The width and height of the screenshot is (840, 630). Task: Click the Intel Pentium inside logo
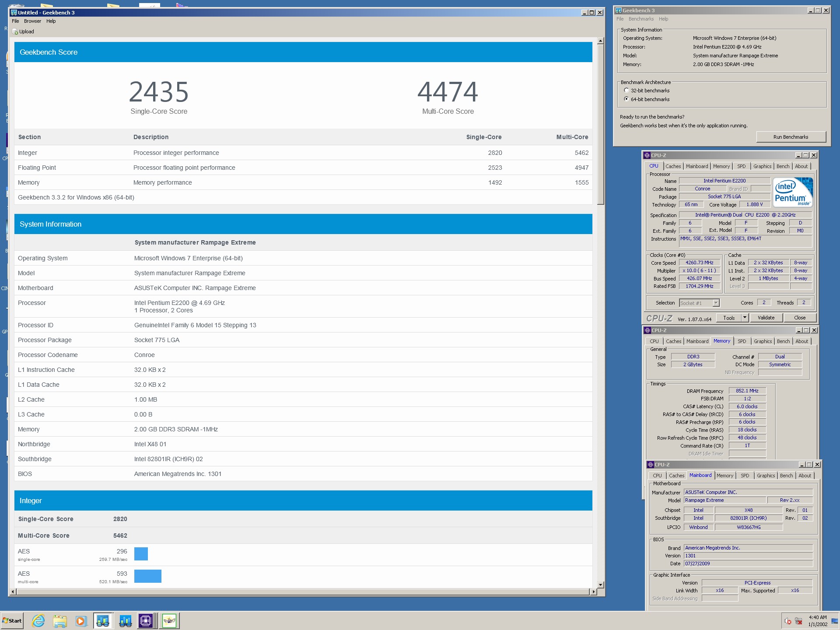tap(793, 192)
